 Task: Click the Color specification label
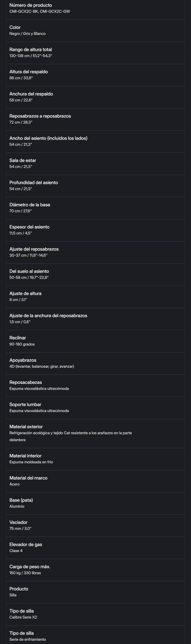[15, 28]
